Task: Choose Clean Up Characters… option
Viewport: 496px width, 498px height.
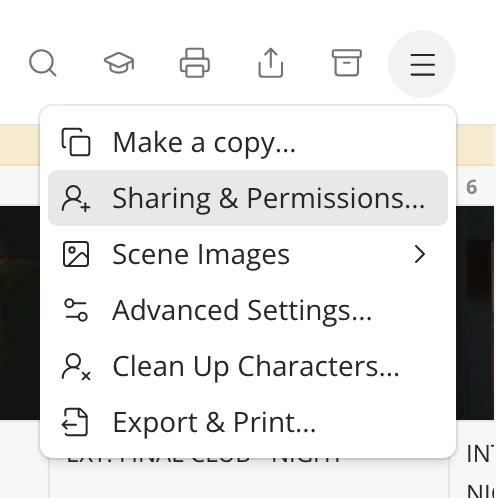Action: pyautogui.click(x=248, y=366)
